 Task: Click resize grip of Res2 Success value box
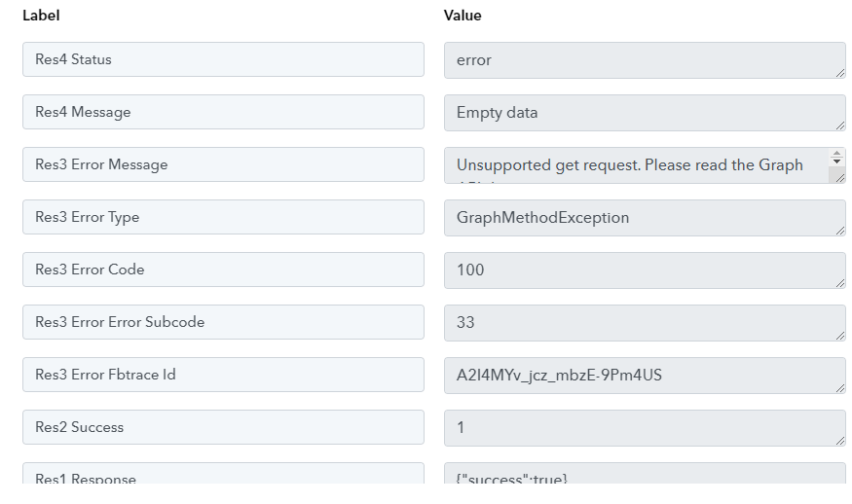[840, 441]
